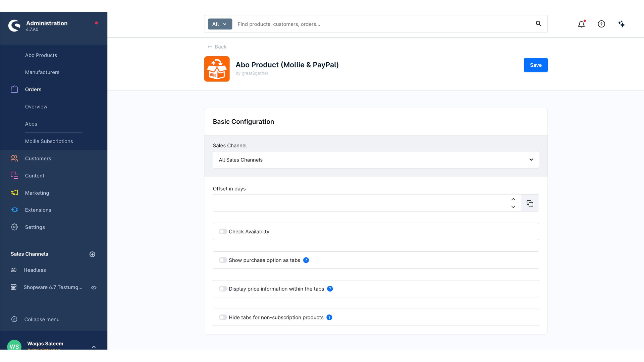Expand the user menu chevron
Image resolution: width=644 pixels, height=362 pixels.
[94, 347]
